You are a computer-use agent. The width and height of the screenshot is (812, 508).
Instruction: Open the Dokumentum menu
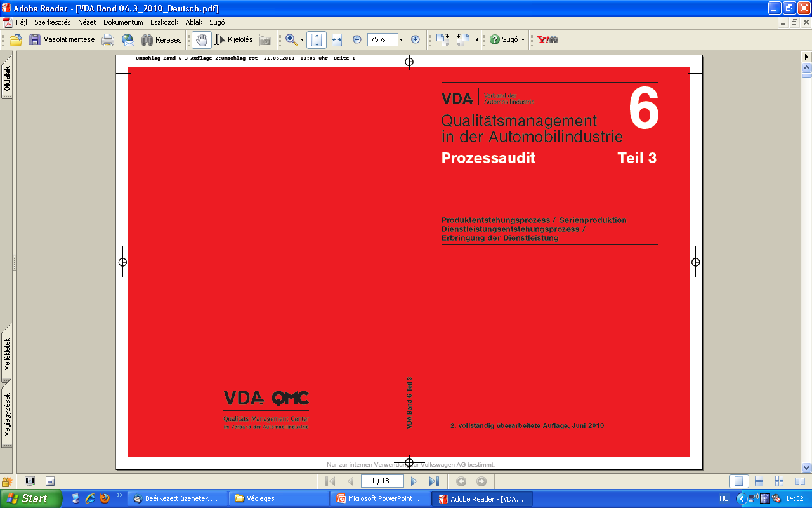123,22
